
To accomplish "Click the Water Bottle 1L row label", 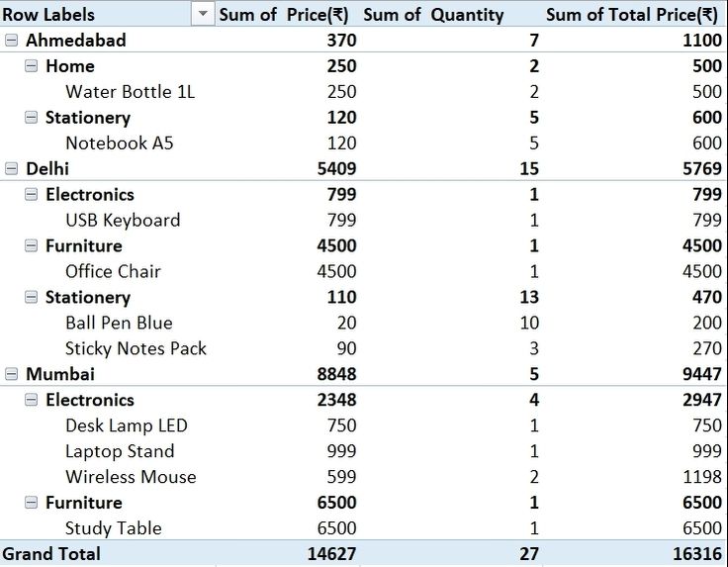I will point(130,92).
